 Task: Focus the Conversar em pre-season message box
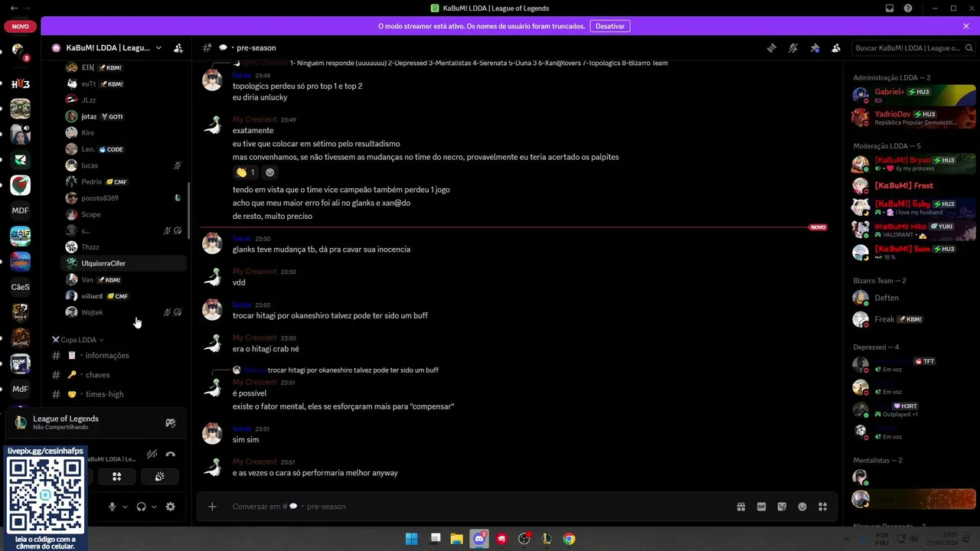click(479, 507)
